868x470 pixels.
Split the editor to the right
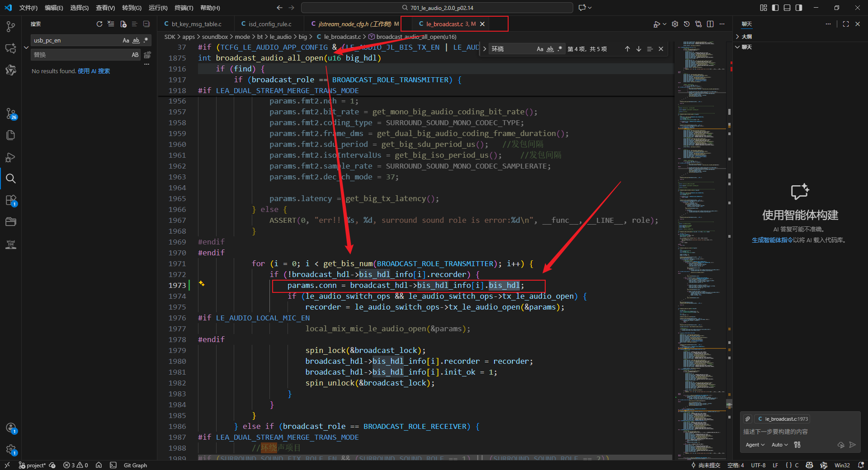(710, 24)
